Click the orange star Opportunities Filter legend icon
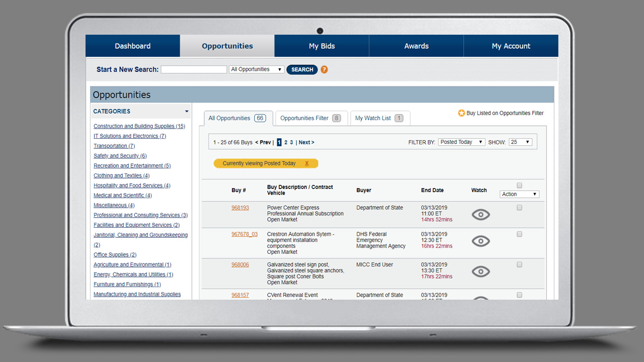The height and width of the screenshot is (362, 644). [x=461, y=113]
